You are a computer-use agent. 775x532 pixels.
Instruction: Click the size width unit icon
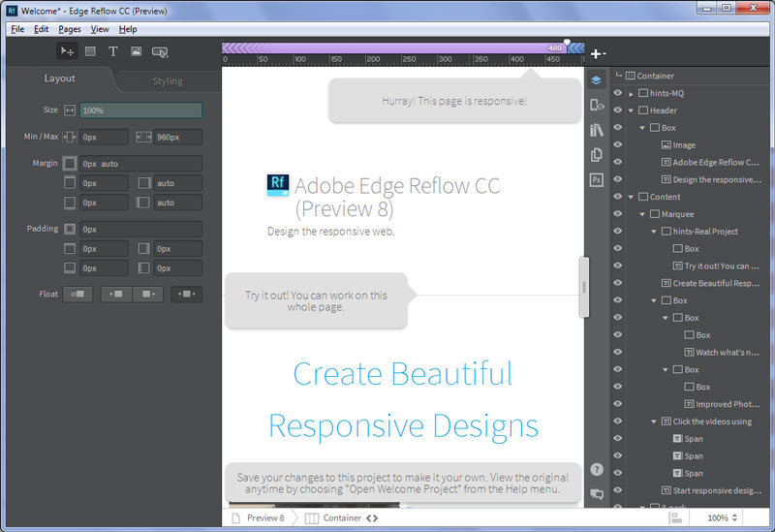click(x=70, y=110)
